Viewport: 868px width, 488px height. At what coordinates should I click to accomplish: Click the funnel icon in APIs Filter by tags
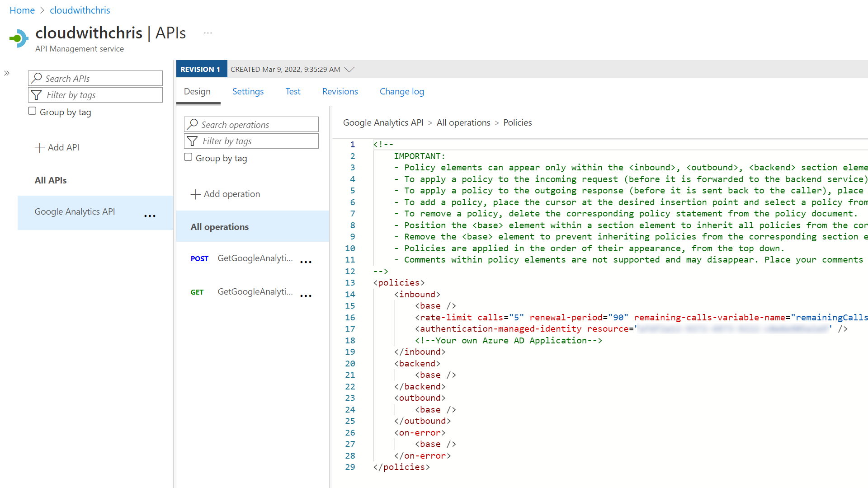click(x=36, y=95)
